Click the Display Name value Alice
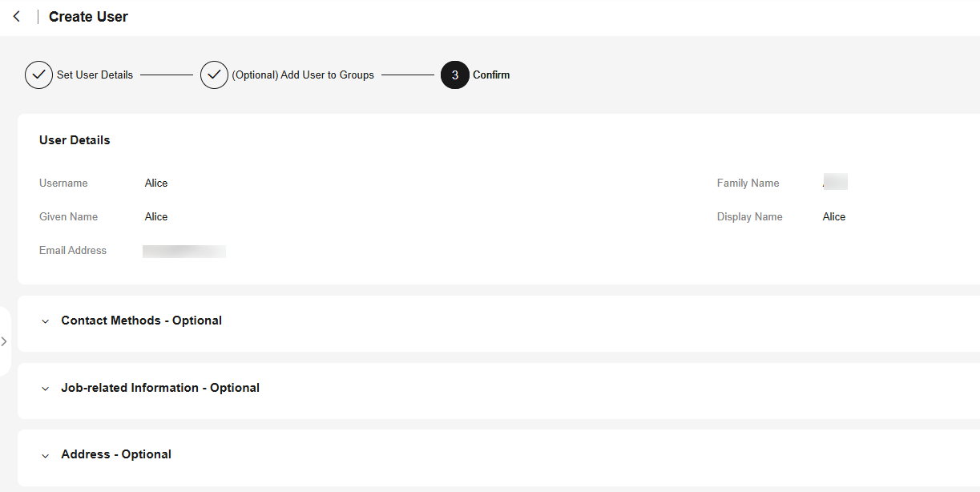 click(x=834, y=217)
